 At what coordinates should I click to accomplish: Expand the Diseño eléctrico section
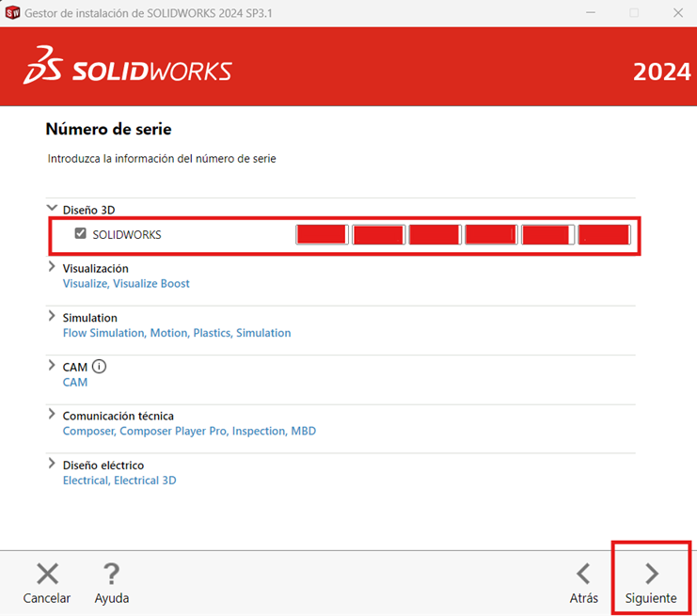(x=52, y=464)
